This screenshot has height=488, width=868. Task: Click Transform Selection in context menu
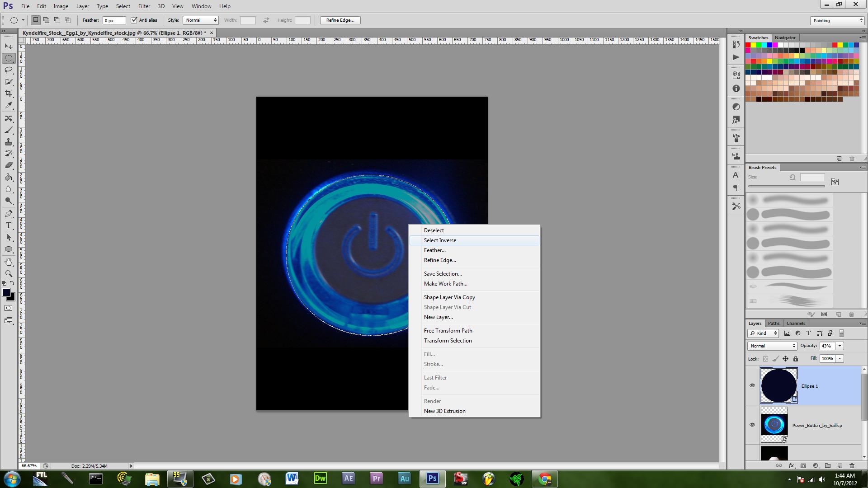(448, 341)
